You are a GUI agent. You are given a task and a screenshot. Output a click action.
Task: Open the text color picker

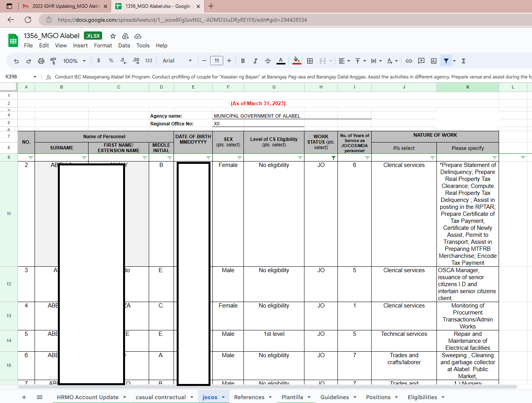pyautogui.click(x=281, y=61)
